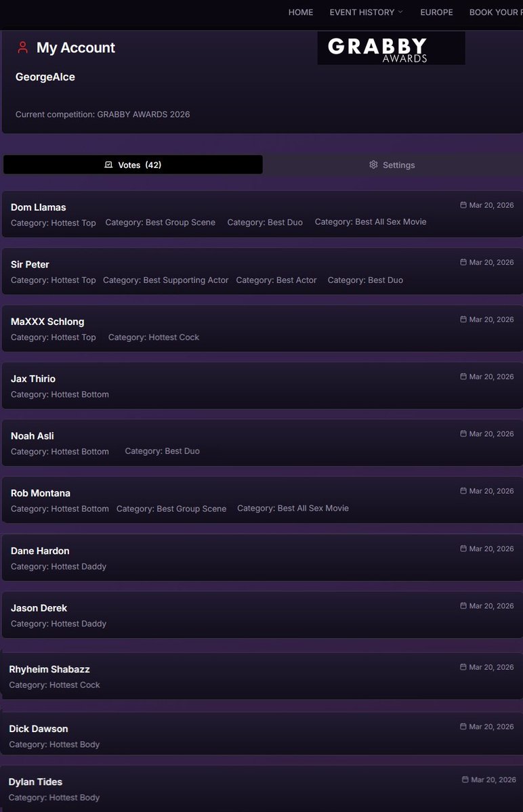523x812 pixels.
Task: Open the Europe menu item
Action: 436,12
